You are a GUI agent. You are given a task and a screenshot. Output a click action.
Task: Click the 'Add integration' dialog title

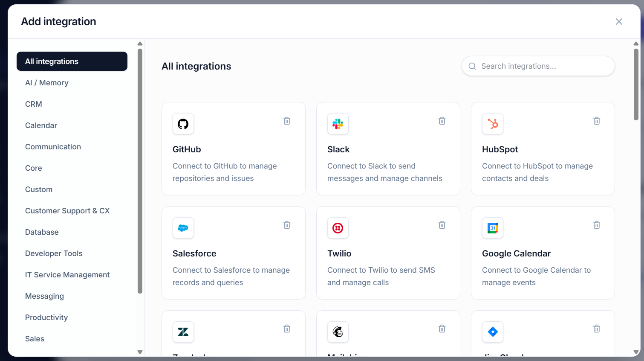coord(58,21)
